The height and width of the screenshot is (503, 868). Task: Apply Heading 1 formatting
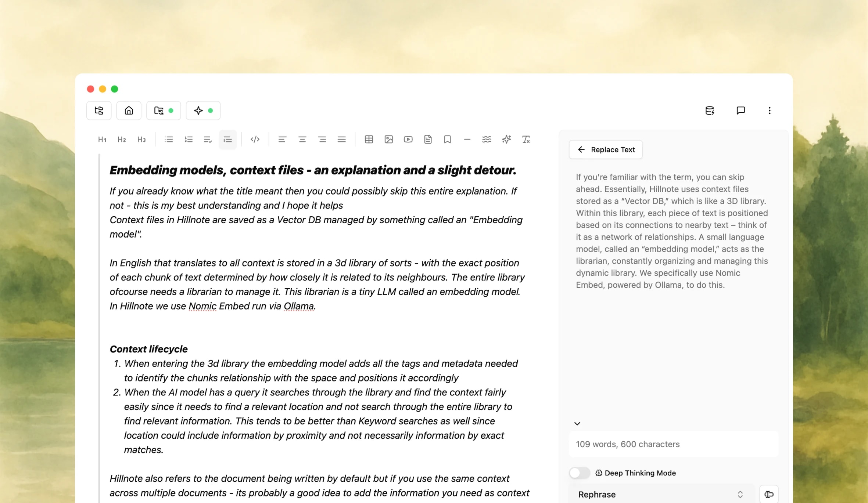[102, 140]
